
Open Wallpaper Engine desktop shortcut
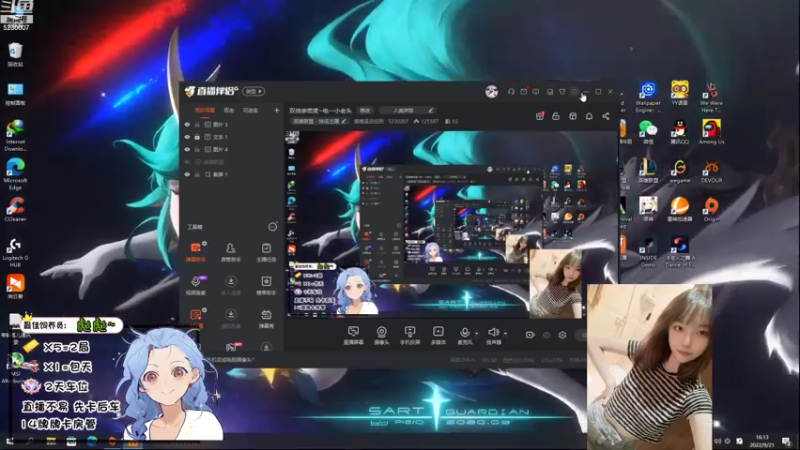[647, 97]
